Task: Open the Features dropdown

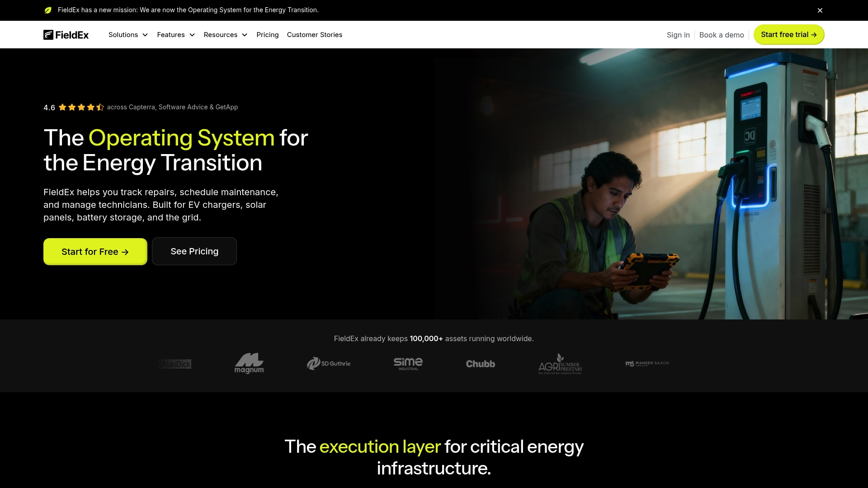Action: pos(176,34)
